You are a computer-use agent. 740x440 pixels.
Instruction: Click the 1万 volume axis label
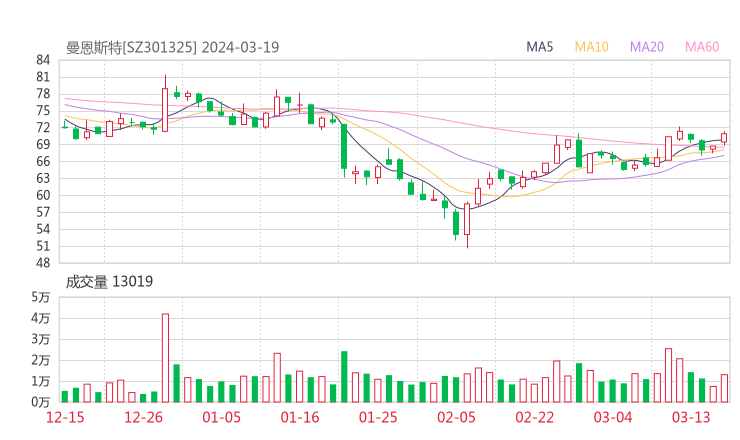(41, 381)
